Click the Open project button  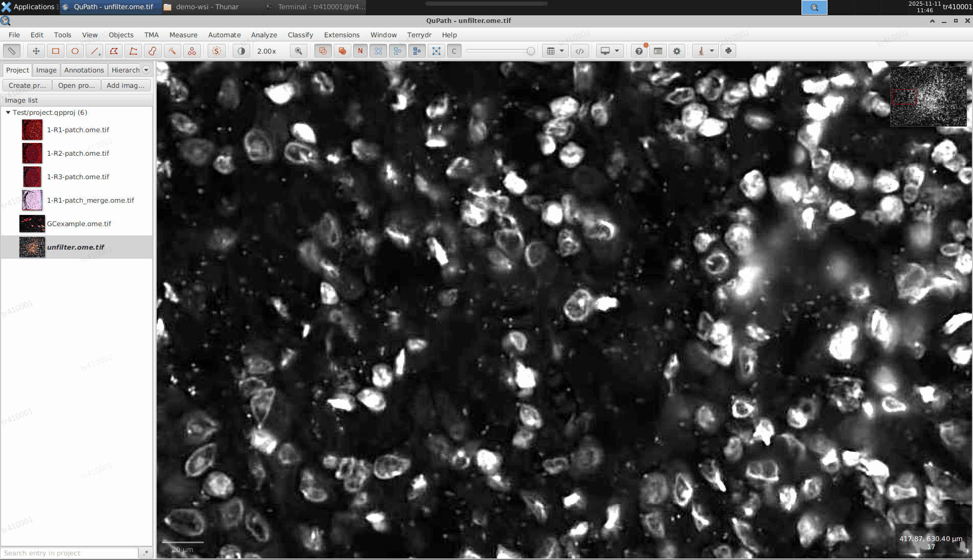point(76,85)
